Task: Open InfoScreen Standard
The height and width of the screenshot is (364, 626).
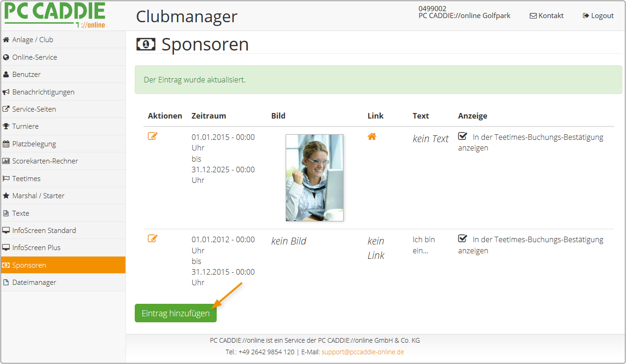Action: click(63, 231)
